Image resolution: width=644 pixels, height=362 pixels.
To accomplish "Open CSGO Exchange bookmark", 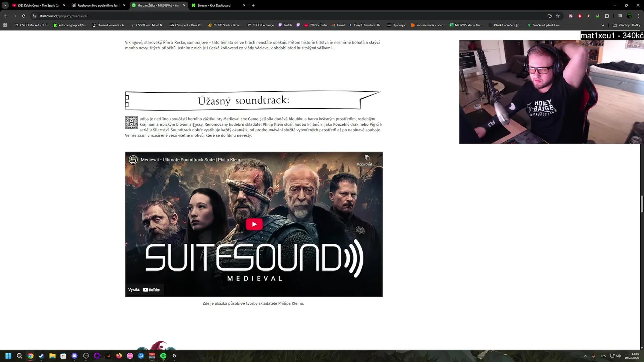I will [x=261, y=25].
